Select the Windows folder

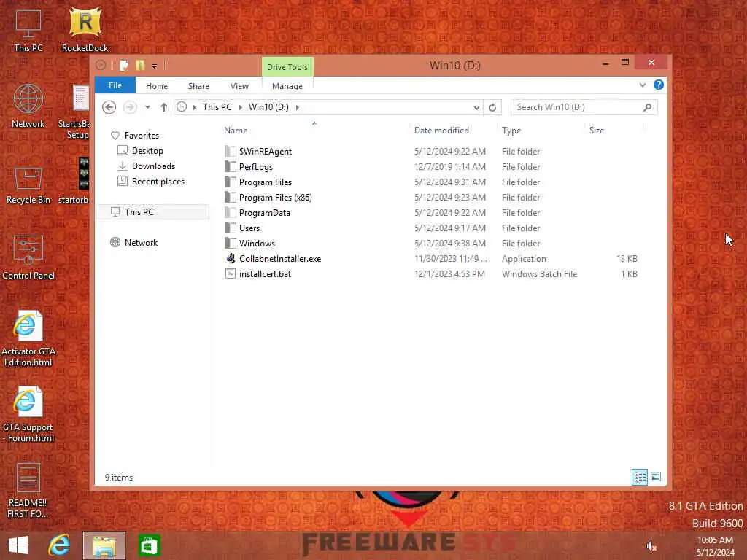point(257,243)
